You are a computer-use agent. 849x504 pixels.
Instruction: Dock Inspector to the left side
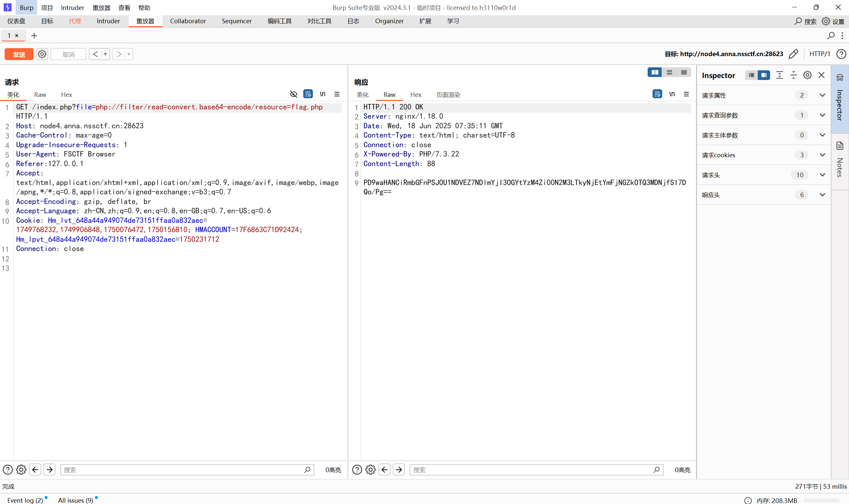click(751, 75)
